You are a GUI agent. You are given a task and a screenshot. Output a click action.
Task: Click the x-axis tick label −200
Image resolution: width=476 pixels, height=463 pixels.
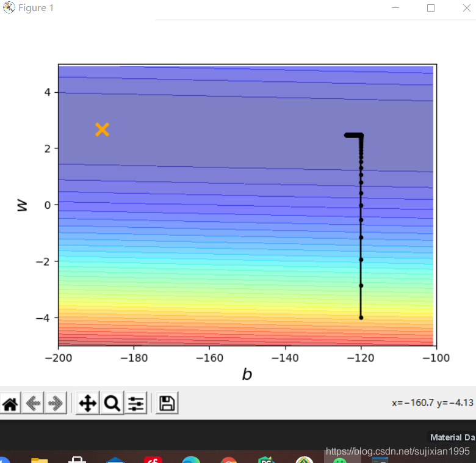tap(59, 358)
